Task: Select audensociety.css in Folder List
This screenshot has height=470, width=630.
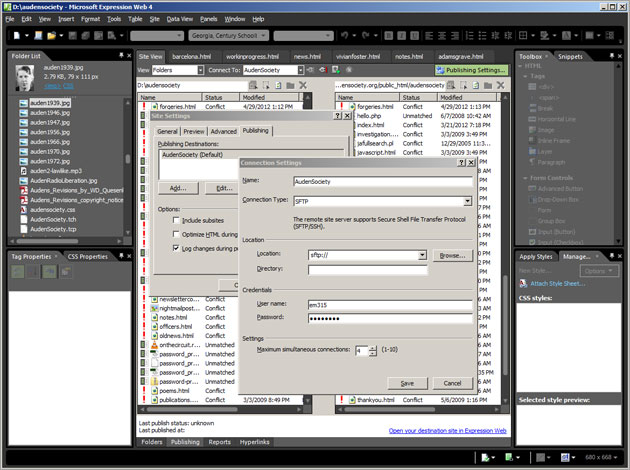Action: (53, 210)
